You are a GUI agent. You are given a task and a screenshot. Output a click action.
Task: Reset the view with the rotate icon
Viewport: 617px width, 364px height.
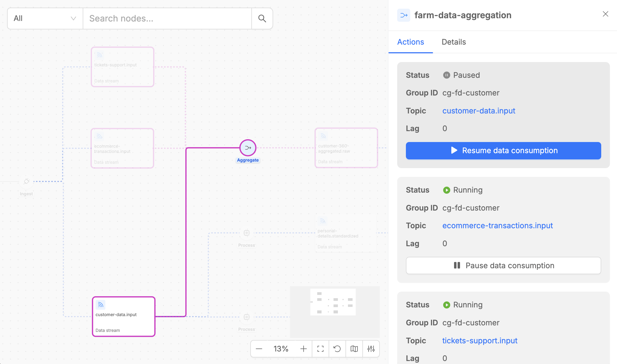(337, 349)
